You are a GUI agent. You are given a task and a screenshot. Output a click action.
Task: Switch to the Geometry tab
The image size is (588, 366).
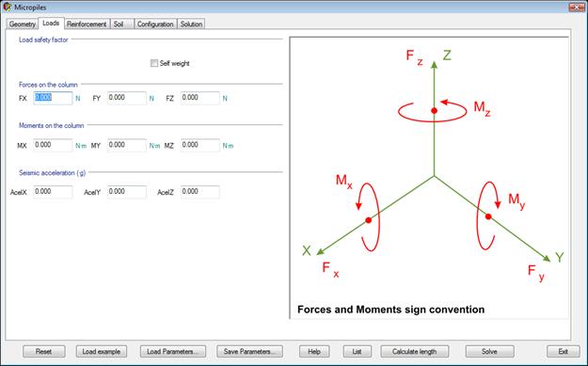tap(23, 24)
